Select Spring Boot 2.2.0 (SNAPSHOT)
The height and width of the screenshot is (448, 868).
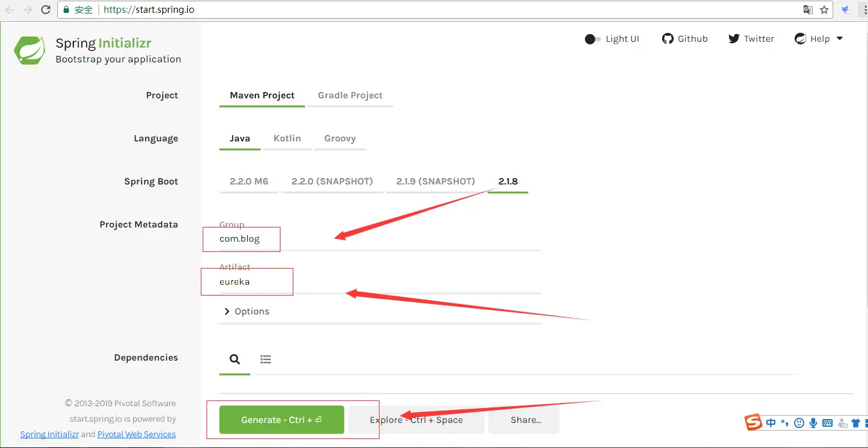click(332, 181)
